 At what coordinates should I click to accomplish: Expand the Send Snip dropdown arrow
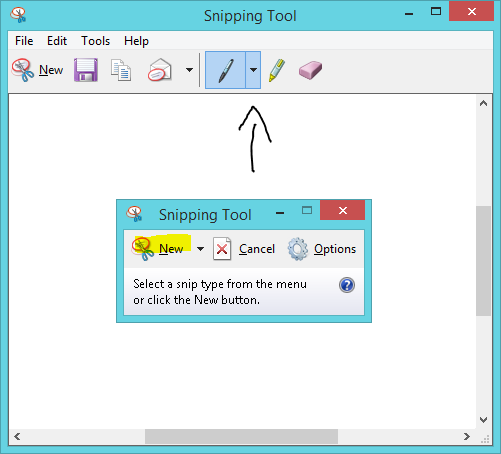coord(189,70)
